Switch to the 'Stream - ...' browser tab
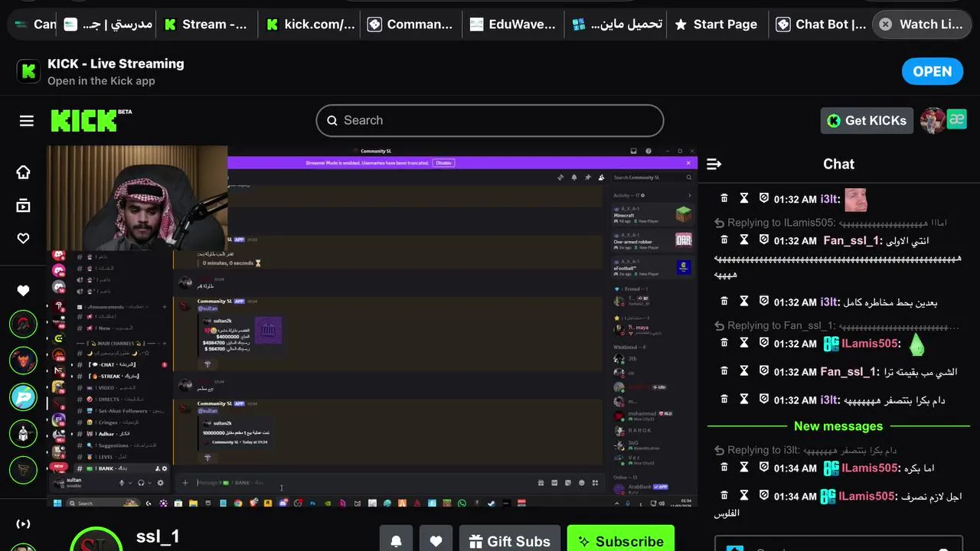 (206, 24)
